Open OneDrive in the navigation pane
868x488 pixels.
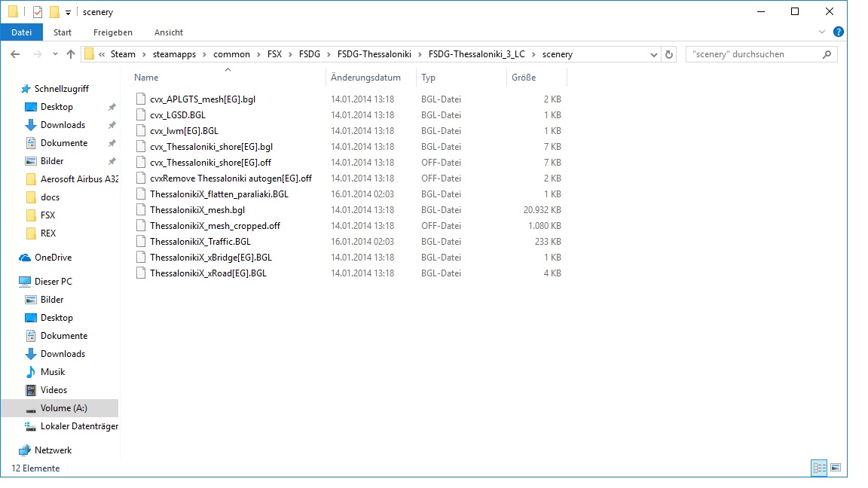[x=53, y=258]
